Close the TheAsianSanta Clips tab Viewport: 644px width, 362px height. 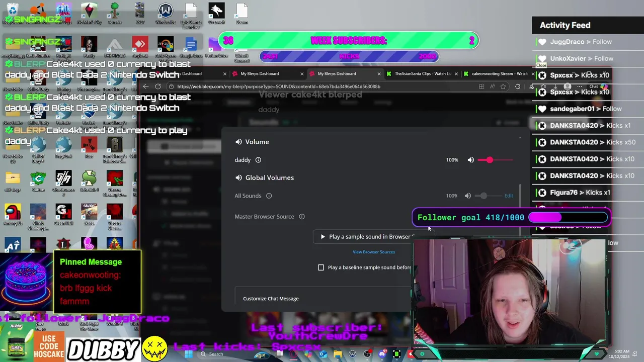456,74
